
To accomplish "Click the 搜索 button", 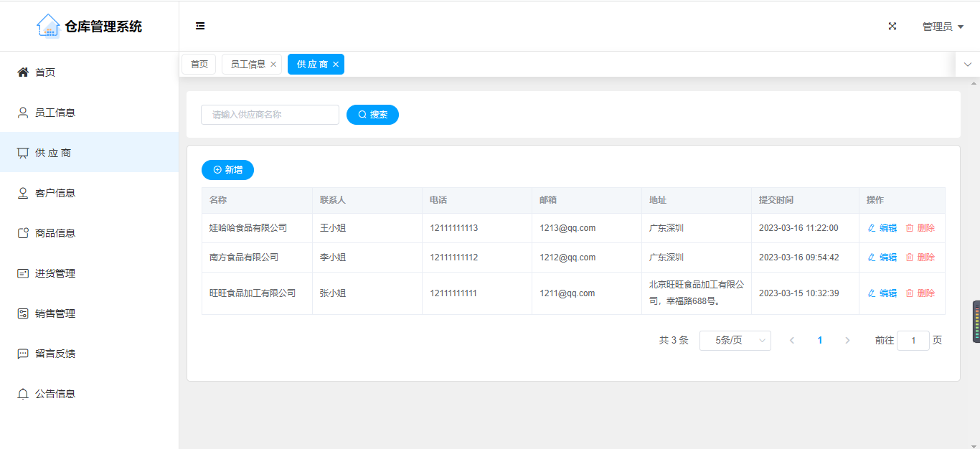I will tap(372, 115).
